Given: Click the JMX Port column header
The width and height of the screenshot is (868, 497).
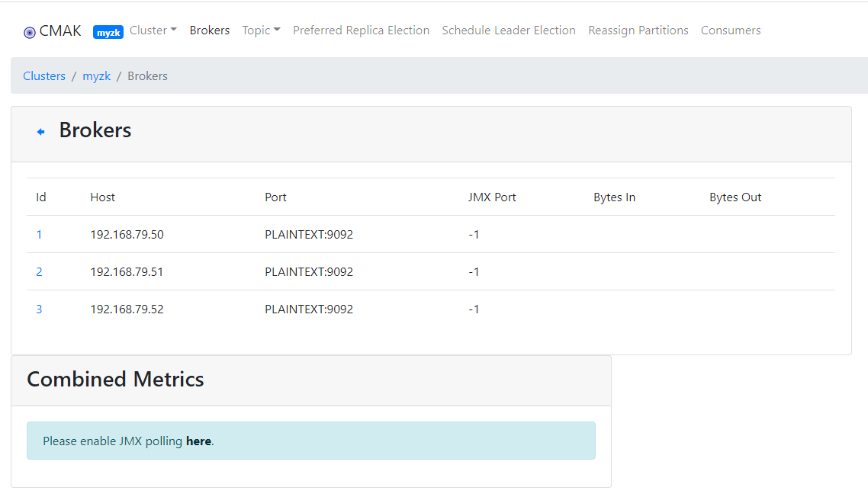Looking at the screenshot, I should [x=491, y=197].
